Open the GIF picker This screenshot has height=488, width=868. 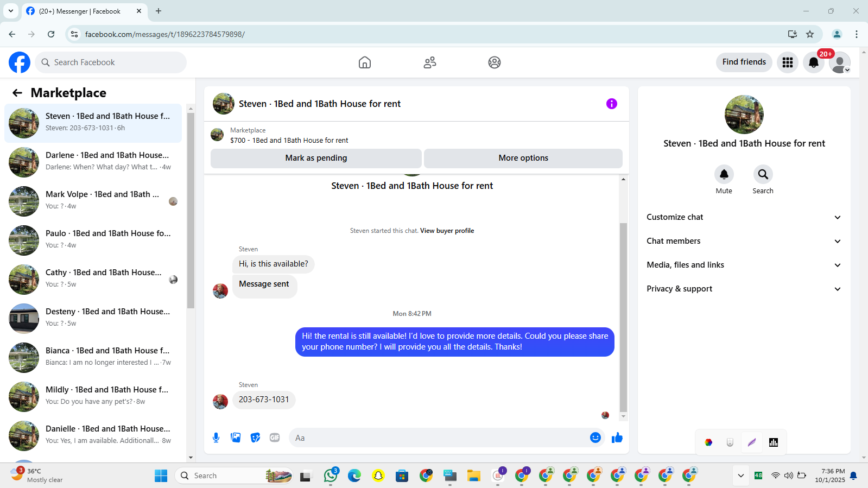[x=275, y=438]
